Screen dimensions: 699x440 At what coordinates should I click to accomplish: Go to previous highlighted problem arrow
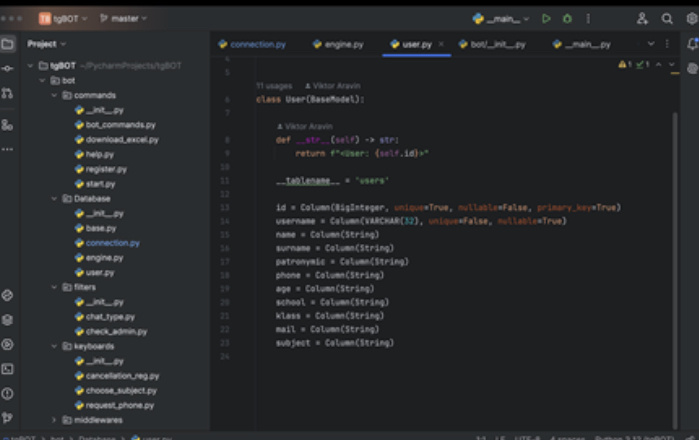[658, 65]
